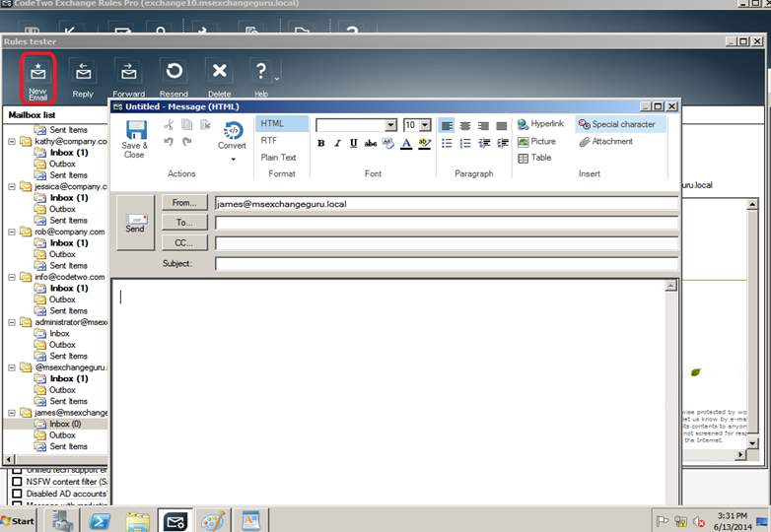Click the Copy icon in Actions
This screenshot has height=532, width=771.
pos(187,125)
